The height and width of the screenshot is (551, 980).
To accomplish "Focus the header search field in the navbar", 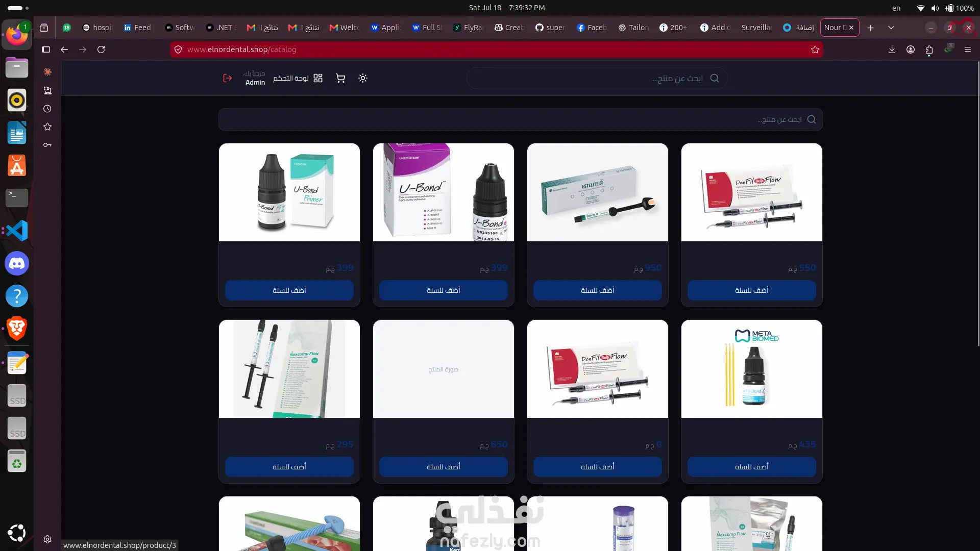I will (x=597, y=78).
